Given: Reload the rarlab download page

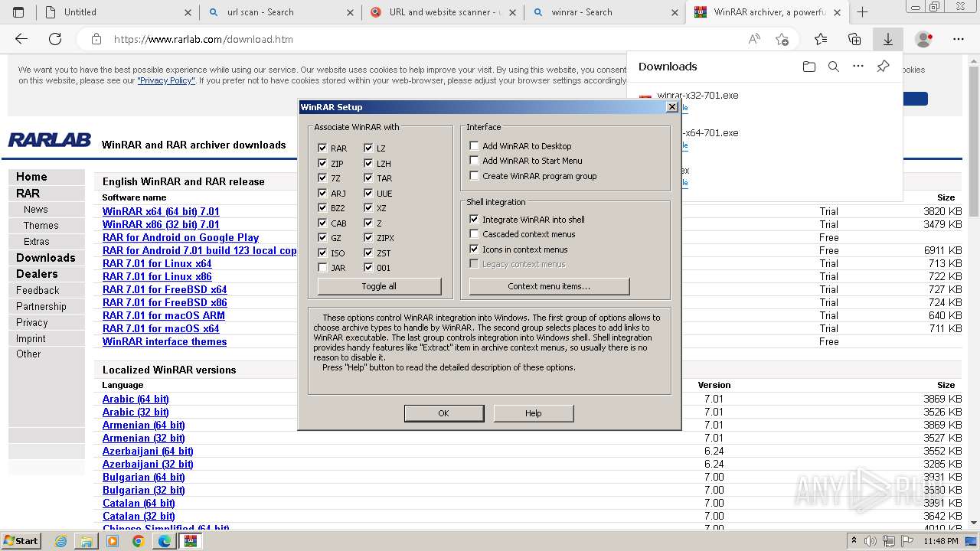Looking at the screenshot, I should [55, 39].
